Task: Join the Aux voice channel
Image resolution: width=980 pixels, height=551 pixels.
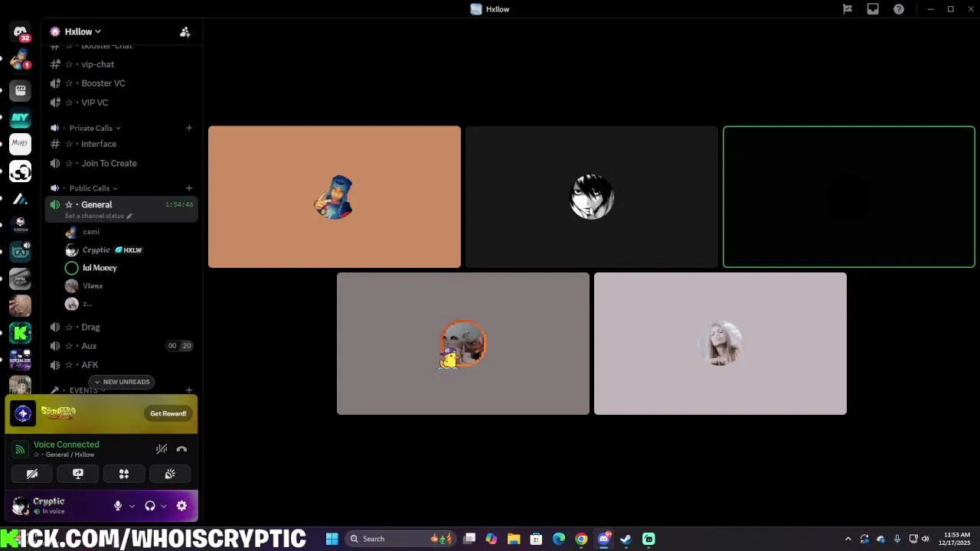Action: coord(122,346)
